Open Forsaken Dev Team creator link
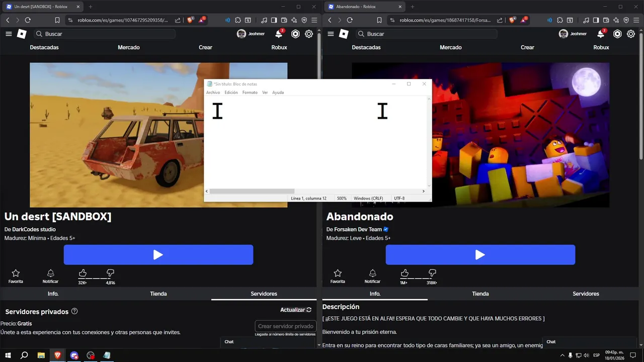 pos(358,229)
